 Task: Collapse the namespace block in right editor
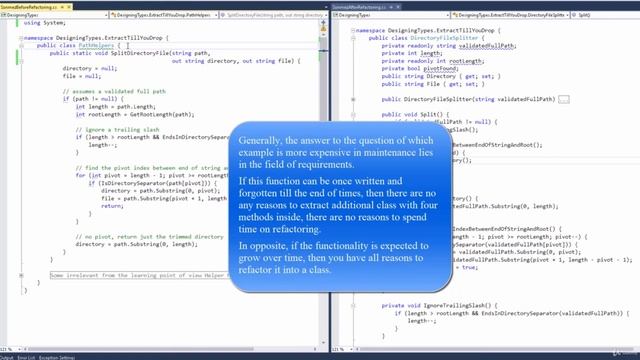(x=353, y=30)
